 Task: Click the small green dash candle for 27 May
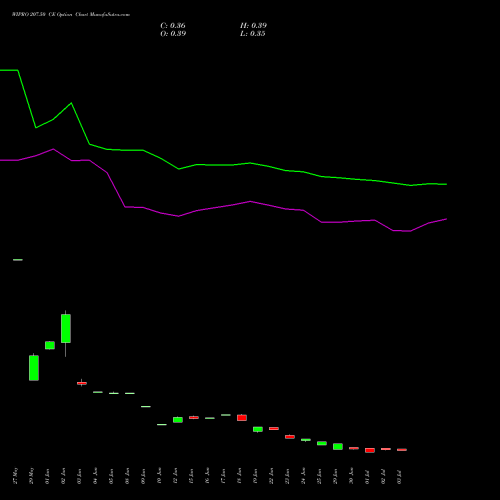point(18,260)
